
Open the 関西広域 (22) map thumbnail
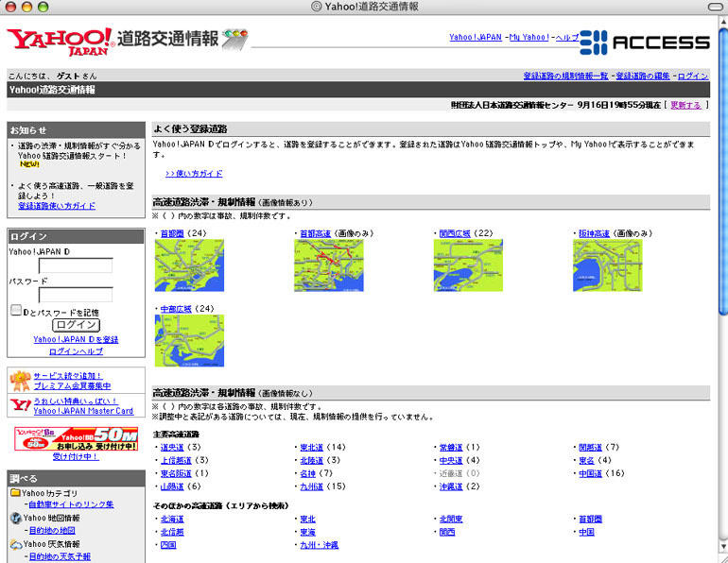coord(468,265)
